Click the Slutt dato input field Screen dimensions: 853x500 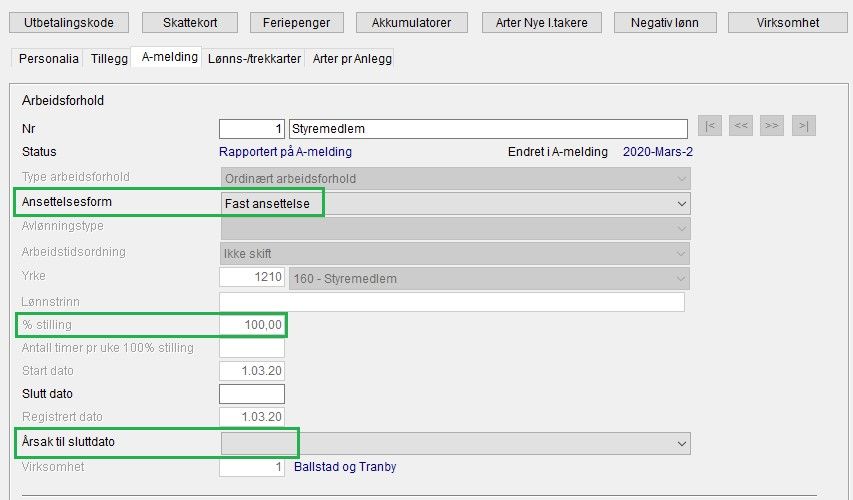click(252, 394)
